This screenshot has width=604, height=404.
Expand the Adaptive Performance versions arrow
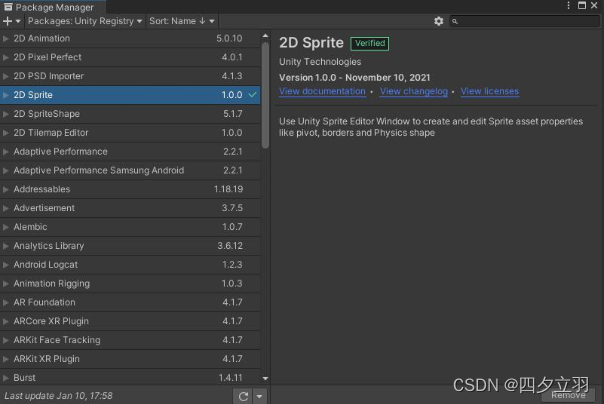tap(5, 152)
